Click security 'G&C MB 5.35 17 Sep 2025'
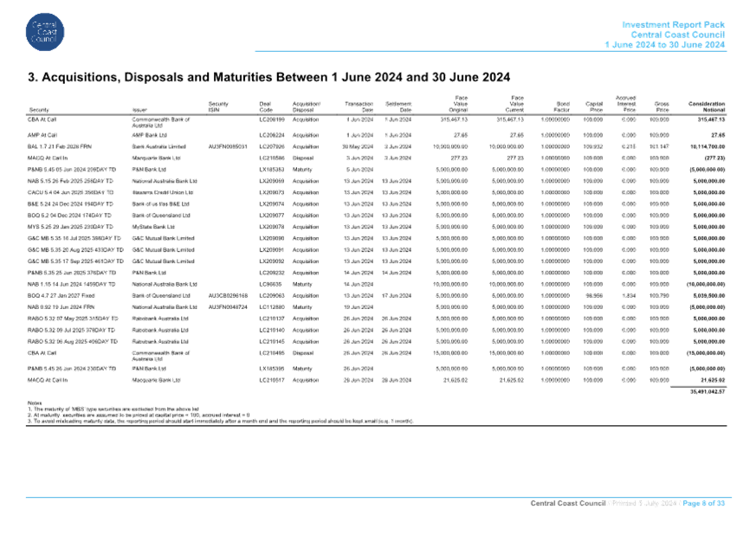This screenshot has height=535, width=756. click(x=75, y=261)
